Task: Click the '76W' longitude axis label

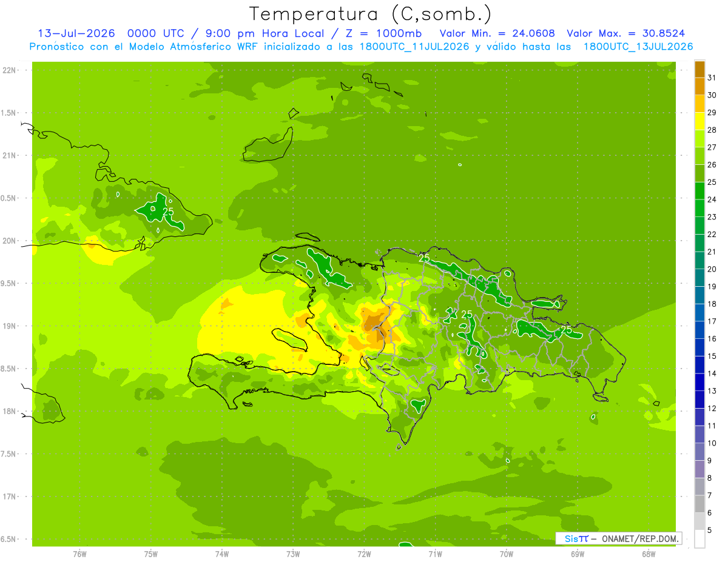Action: point(79,554)
